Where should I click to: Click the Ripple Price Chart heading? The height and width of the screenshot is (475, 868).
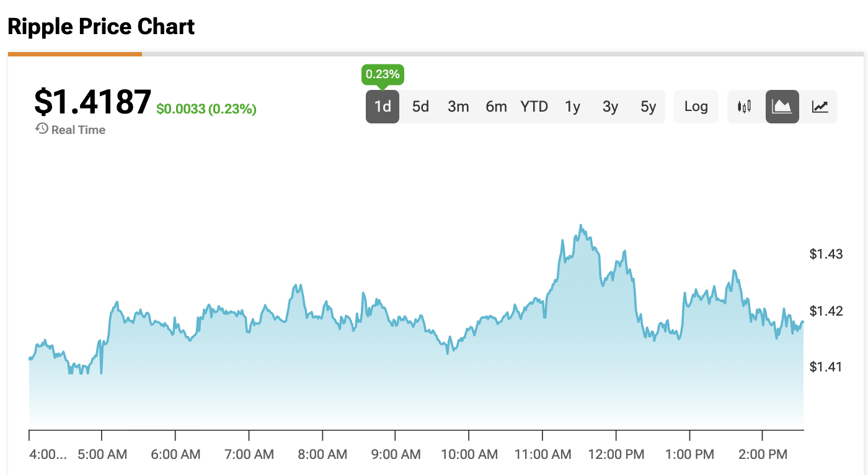coord(101,27)
